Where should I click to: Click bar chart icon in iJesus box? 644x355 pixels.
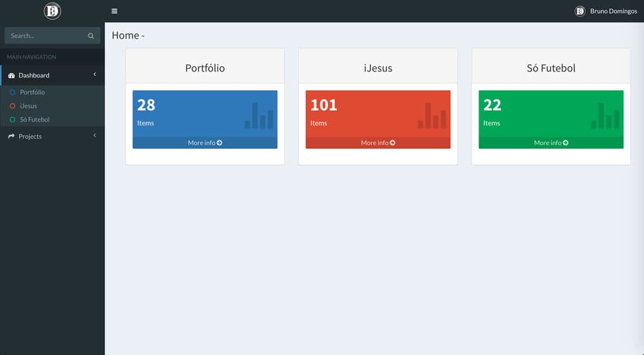(432, 115)
